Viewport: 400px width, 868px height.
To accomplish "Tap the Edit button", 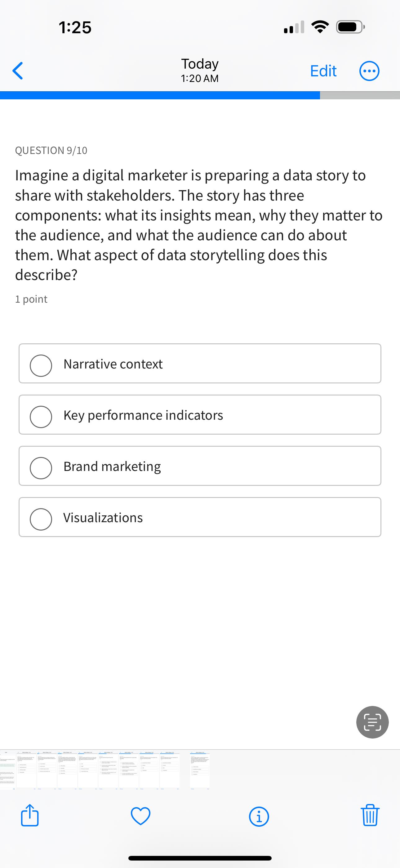I will tap(323, 70).
